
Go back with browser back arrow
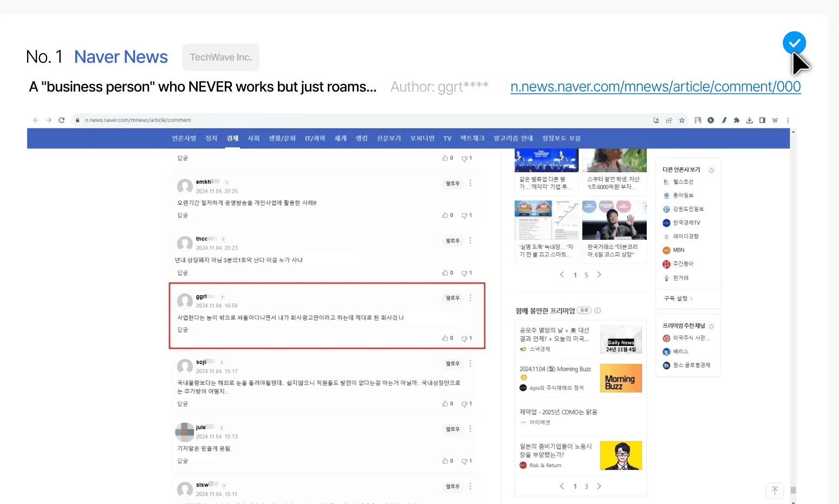click(x=36, y=120)
